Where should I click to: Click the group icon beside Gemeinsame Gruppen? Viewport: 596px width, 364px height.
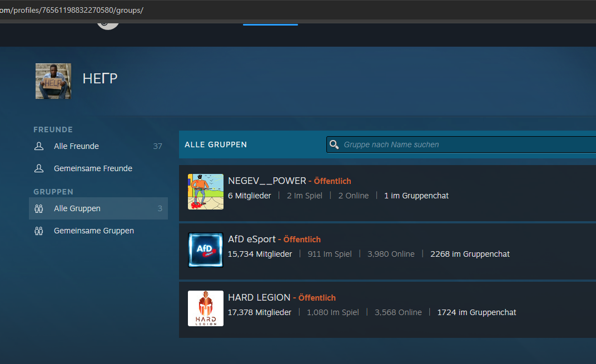click(x=39, y=231)
